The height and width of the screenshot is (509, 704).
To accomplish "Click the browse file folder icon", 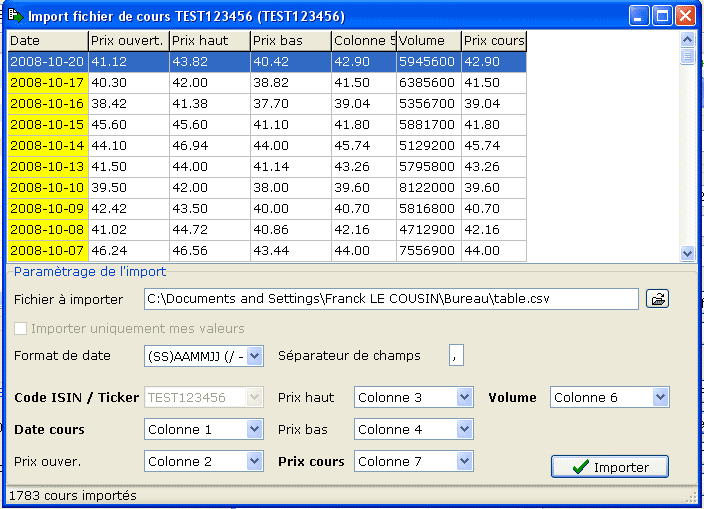I will pos(658,299).
